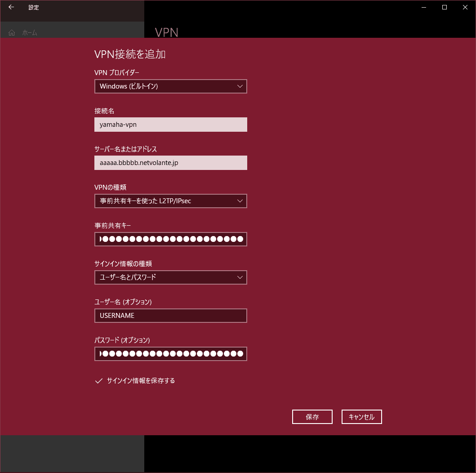Close the Settings window

tap(465, 7)
